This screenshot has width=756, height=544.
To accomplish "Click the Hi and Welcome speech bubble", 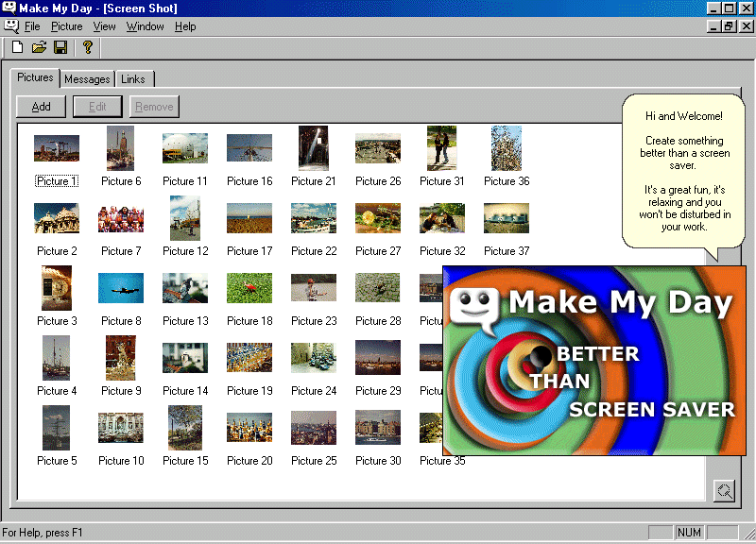I will pos(683,172).
